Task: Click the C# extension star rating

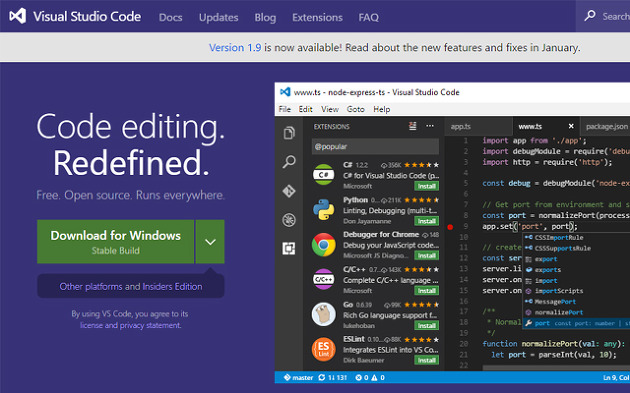Action: (421, 165)
